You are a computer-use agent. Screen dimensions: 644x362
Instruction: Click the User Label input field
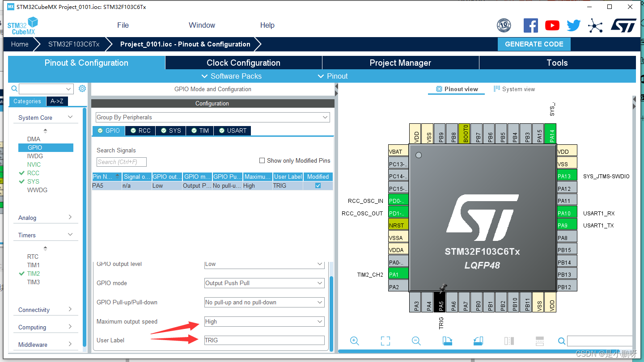(x=264, y=340)
